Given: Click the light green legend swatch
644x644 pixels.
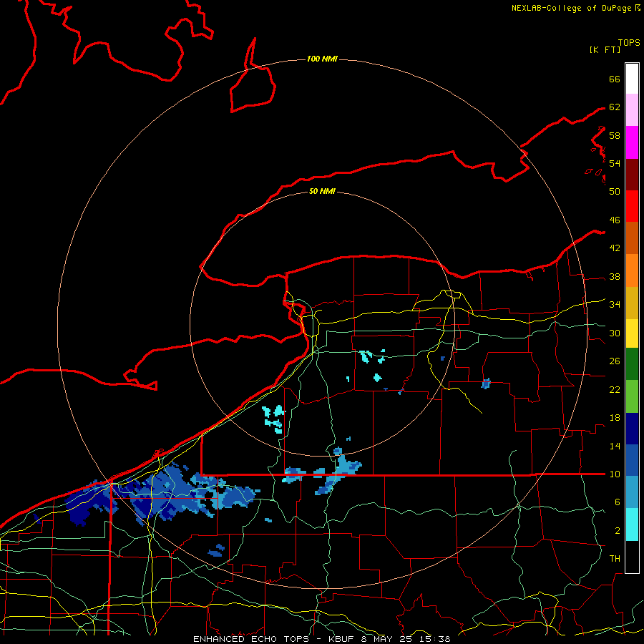Looking at the screenshot, I should tap(632, 396).
